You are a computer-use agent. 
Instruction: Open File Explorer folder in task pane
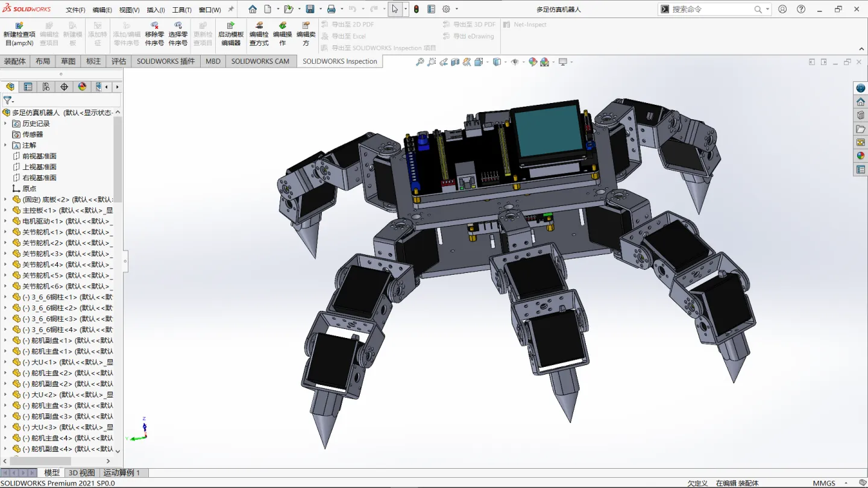pyautogui.click(x=861, y=129)
